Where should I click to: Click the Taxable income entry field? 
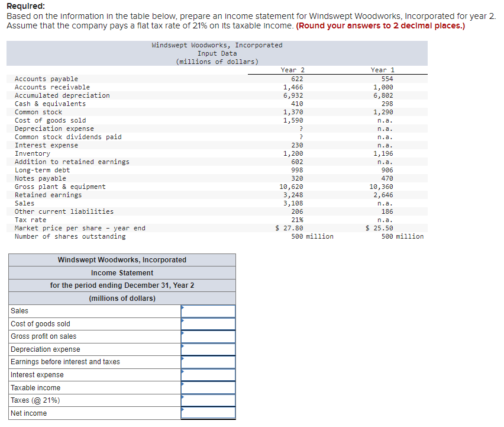click(x=208, y=387)
